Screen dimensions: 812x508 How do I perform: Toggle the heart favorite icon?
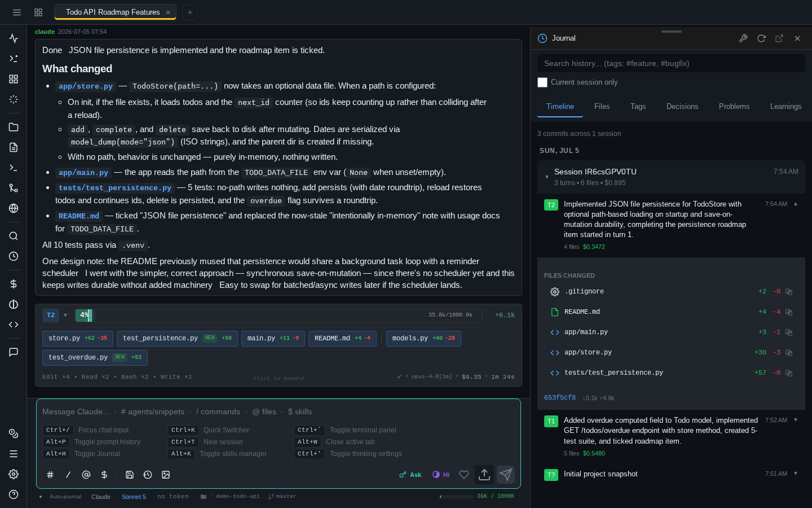464,475
